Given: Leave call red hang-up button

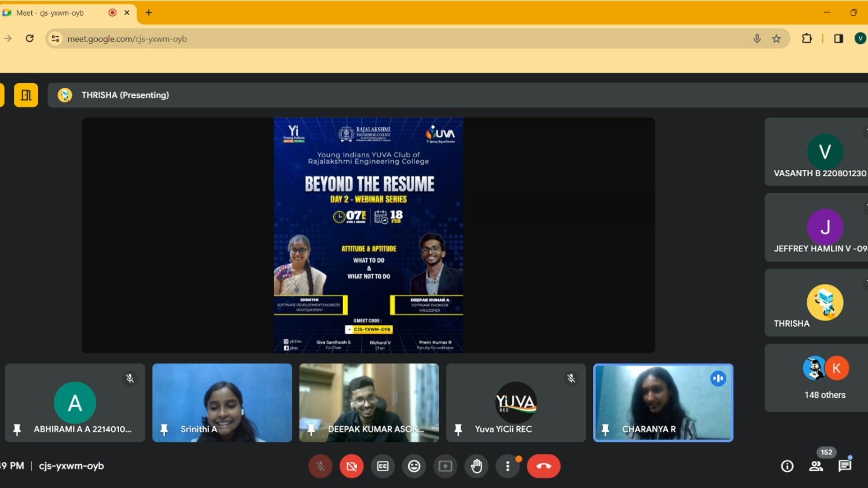Looking at the screenshot, I should click(544, 466).
